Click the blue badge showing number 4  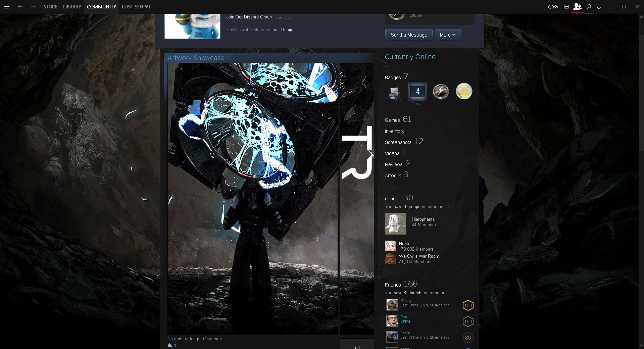click(417, 91)
